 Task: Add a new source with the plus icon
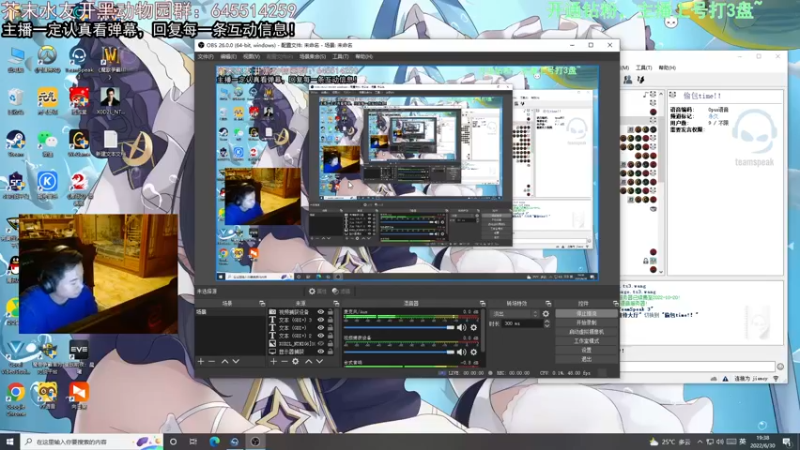point(273,361)
